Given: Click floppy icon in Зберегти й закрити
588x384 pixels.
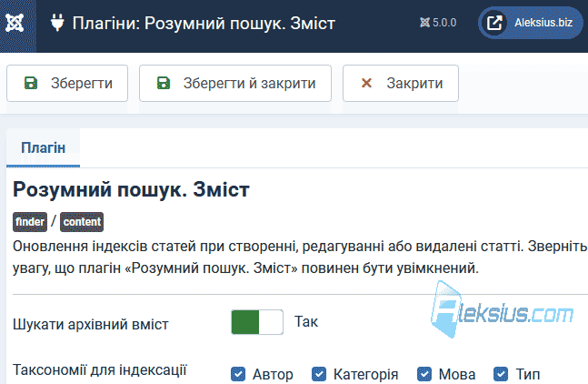Looking at the screenshot, I should tap(163, 83).
